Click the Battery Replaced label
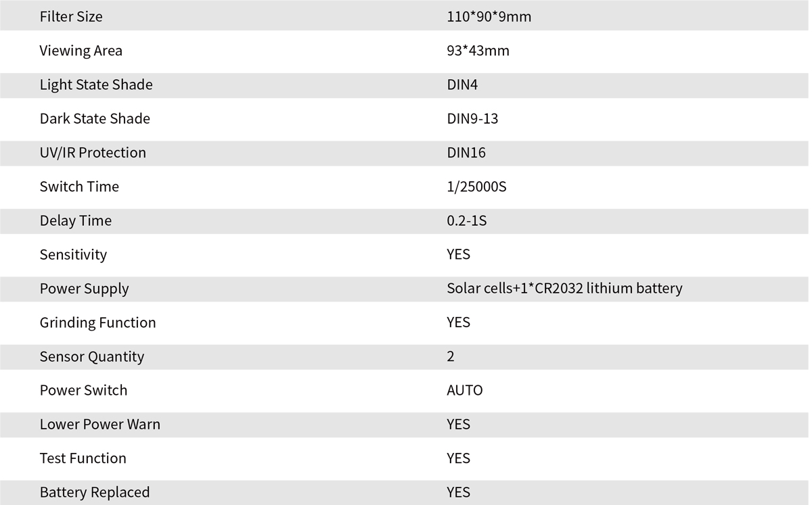 point(95,492)
